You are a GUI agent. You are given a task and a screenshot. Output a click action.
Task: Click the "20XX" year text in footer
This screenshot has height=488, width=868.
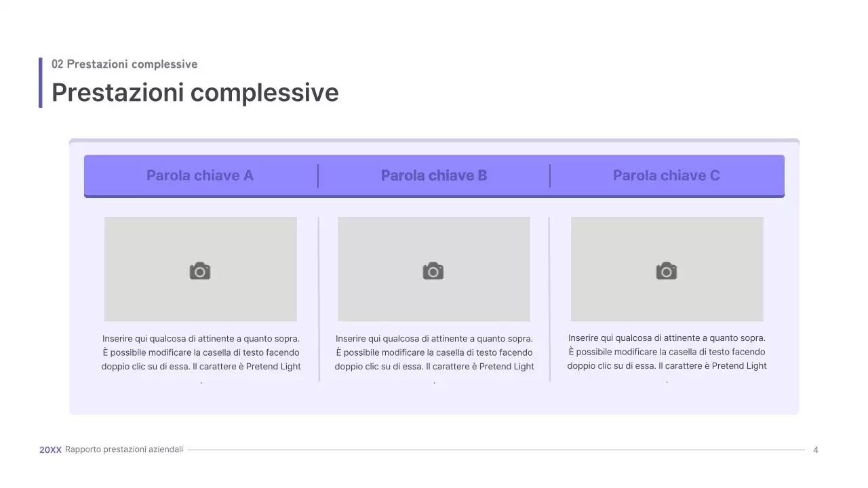point(50,450)
